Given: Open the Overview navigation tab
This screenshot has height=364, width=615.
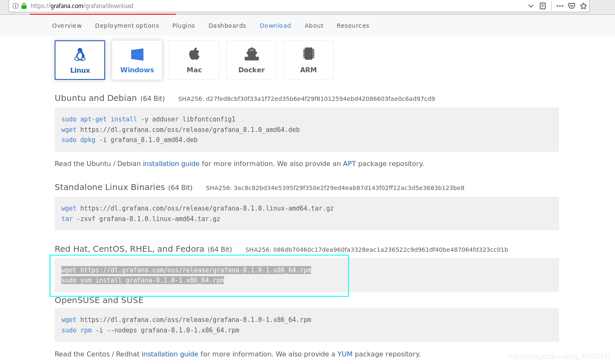Looking at the screenshot, I should (67, 26).
